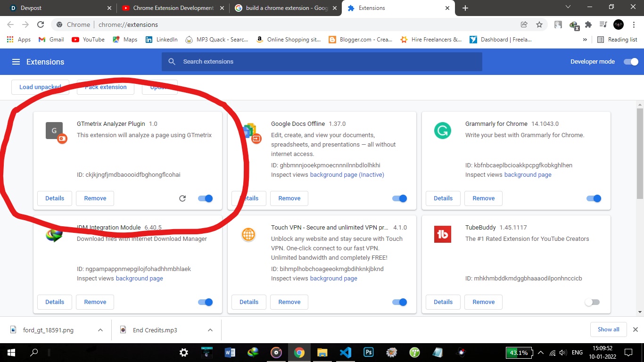Remove the Grammarly for Chrome extension
The height and width of the screenshot is (362, 644).
pyautogui.click(x=484, y=198)
